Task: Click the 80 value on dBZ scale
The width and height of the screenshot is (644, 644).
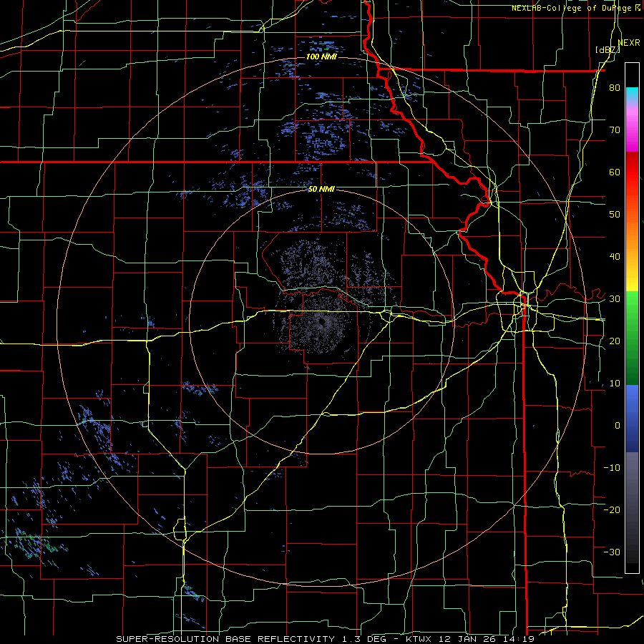Action: pyautogui.click(x=615, y=88)
